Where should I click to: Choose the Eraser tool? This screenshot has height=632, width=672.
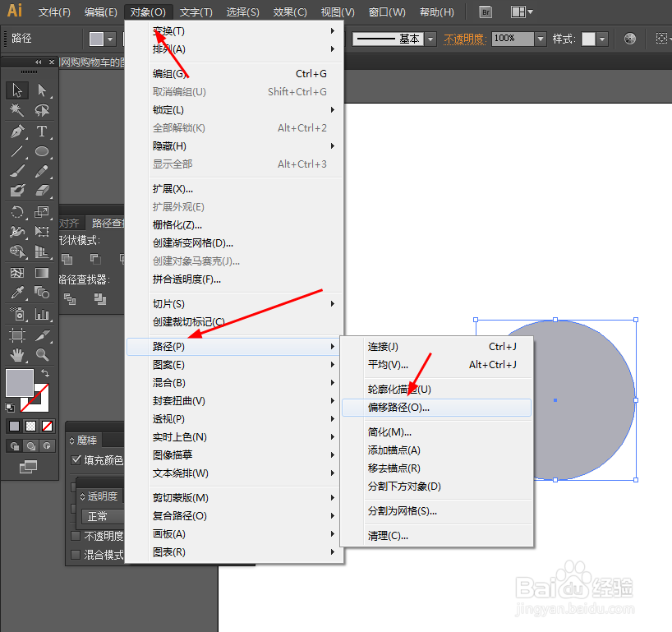tap(42, 190)
